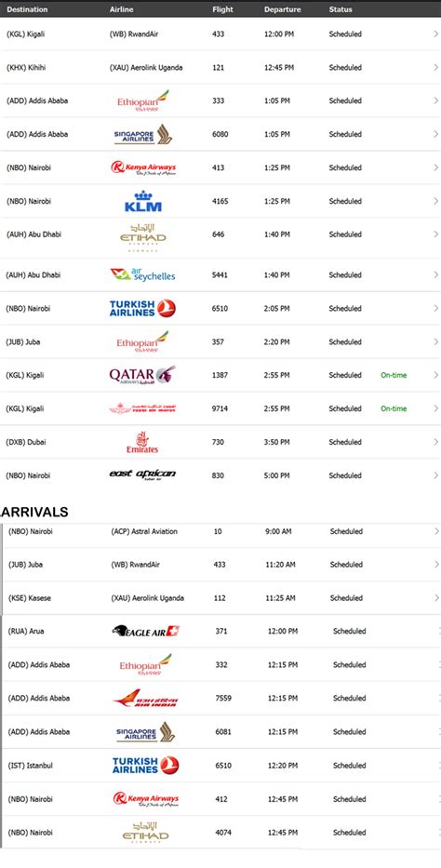Open the Aerolink Uganda Kihihi flight 121 row
This screenshot has height=868, width=441.
tap(220, 68)
